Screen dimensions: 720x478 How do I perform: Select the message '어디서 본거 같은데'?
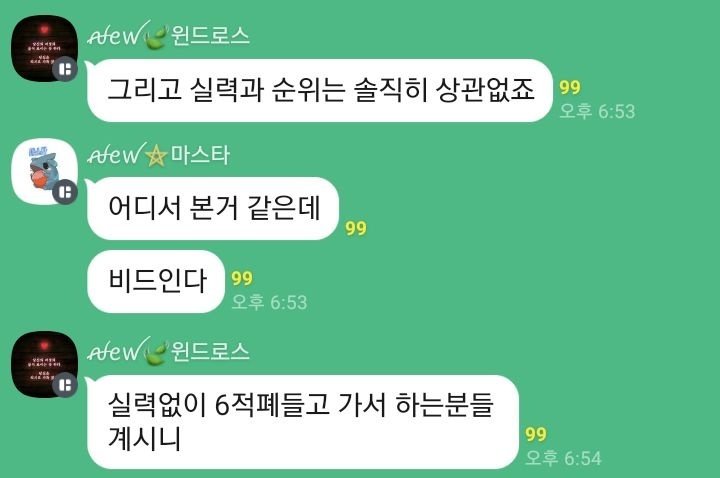tap(213, 208)
